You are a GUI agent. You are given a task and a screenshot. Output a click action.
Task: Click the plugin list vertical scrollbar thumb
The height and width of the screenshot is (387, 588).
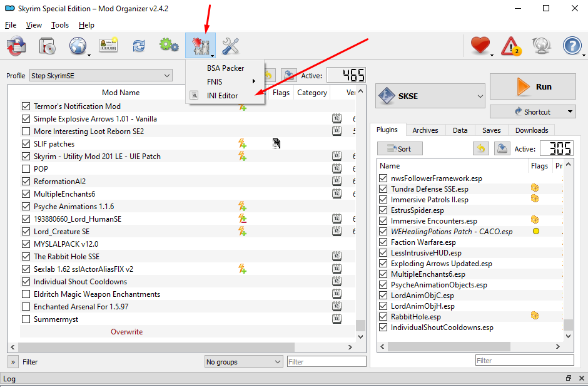pyautogui.click(x=568, y=324)
